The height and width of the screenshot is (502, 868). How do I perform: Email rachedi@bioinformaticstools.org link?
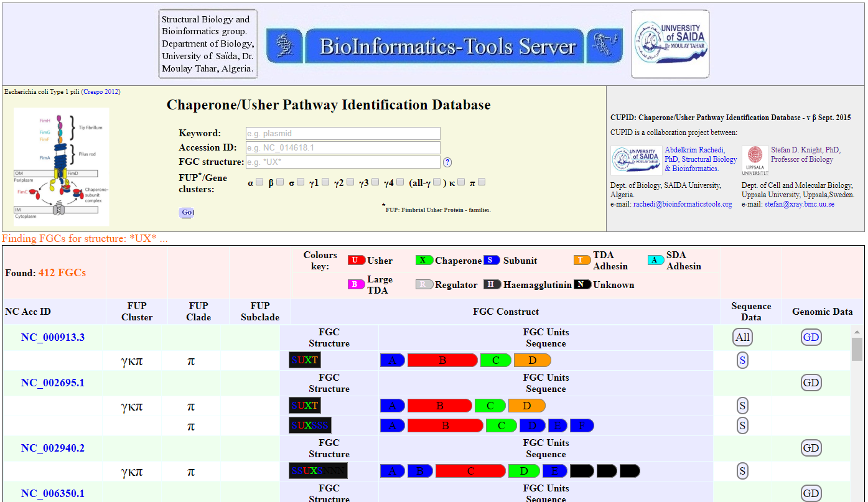click(683, 204)
